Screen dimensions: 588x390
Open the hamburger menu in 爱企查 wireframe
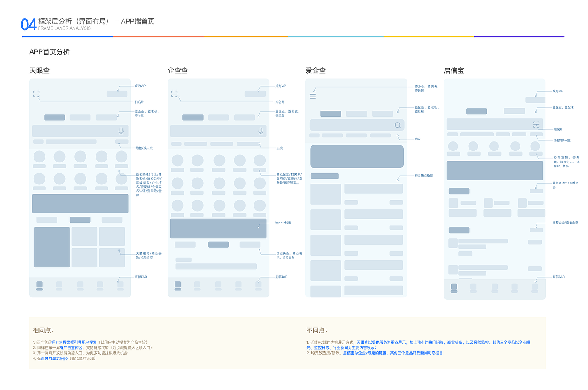pyautogui.click(x=313, y=96)
